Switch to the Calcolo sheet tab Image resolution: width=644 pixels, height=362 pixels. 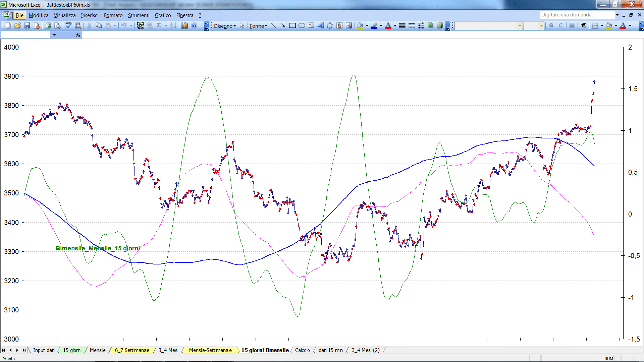click(x=302, y=350)
